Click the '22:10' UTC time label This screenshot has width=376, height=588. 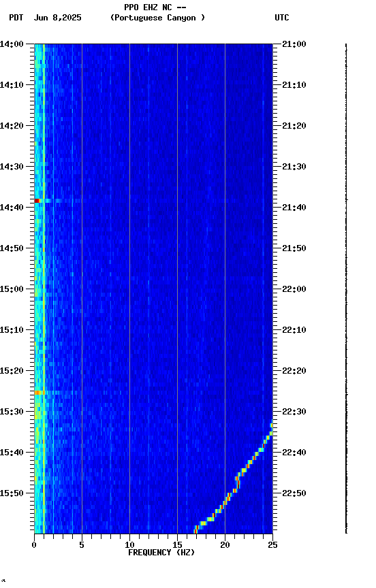pyautogui.click(x=294, y=330)
